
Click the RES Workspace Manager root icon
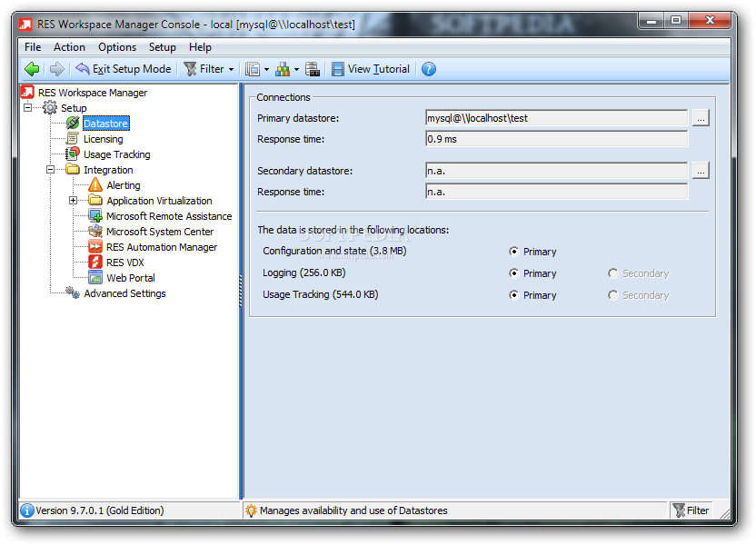pyautogui.click(x=27, y=92)
